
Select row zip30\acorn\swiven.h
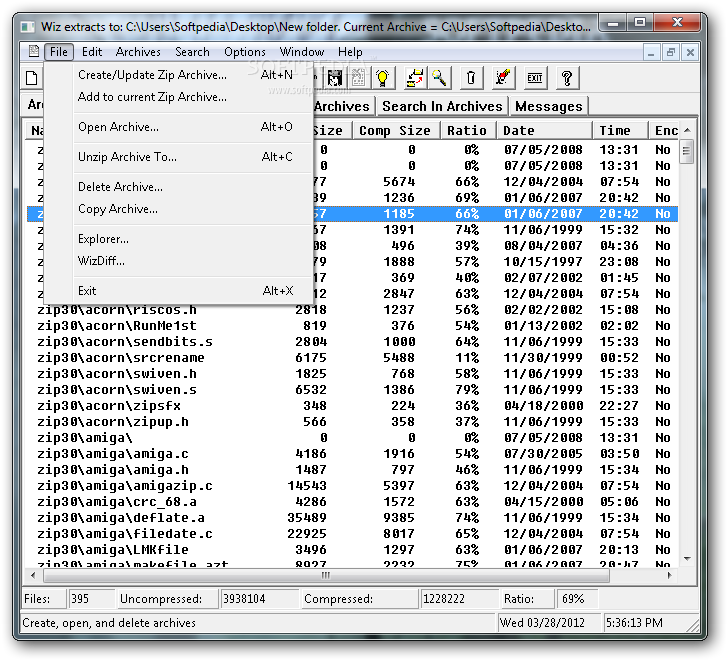351,374
